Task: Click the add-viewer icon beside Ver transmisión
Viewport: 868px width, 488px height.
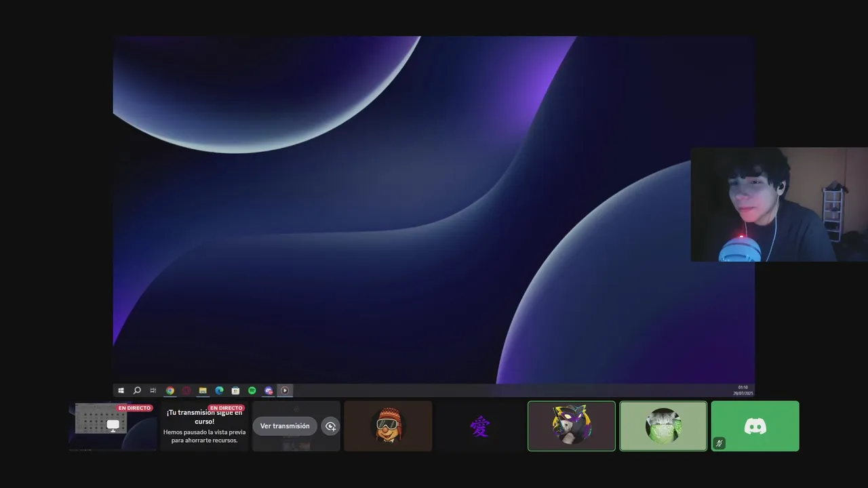Action: [330, 426]
